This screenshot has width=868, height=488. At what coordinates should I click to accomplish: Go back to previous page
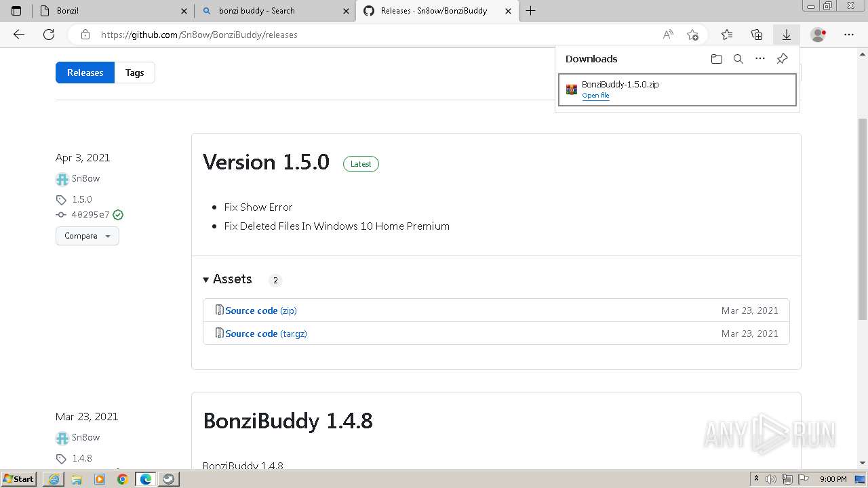19,35
